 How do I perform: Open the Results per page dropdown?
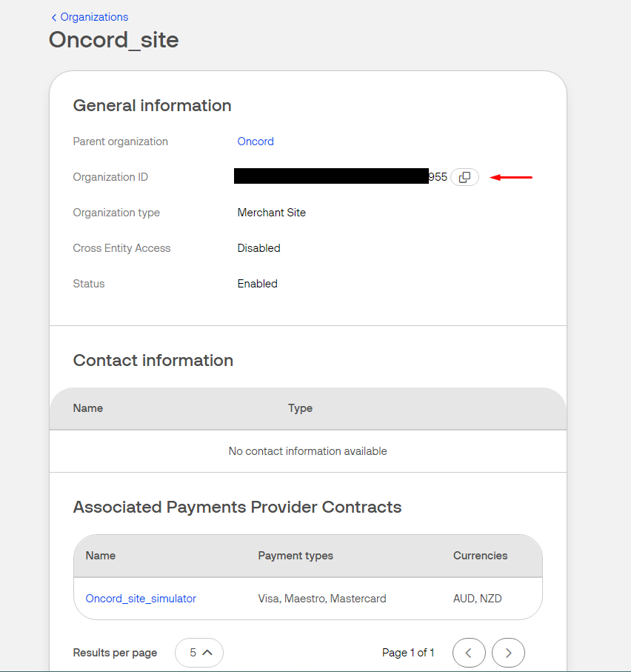(199, 653)
